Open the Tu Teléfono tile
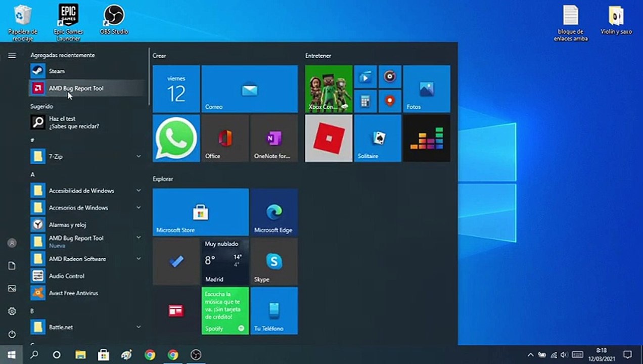This screenshot has height=364, width=643. click(274, 310)
